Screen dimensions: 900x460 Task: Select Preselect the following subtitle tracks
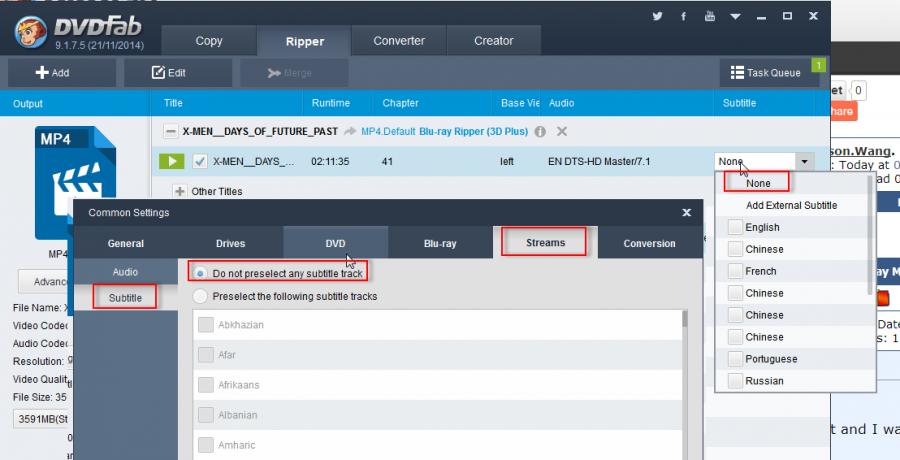[200, 297]
